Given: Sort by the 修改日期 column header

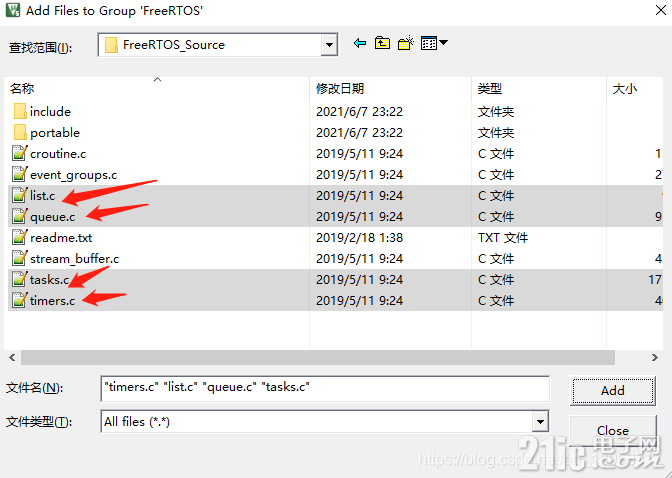Looking at the screenshot, I should (390, 89).
